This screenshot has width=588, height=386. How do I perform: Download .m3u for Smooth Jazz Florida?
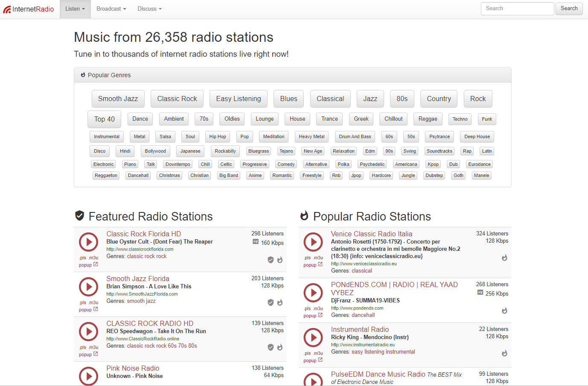(x=94, y=302)
